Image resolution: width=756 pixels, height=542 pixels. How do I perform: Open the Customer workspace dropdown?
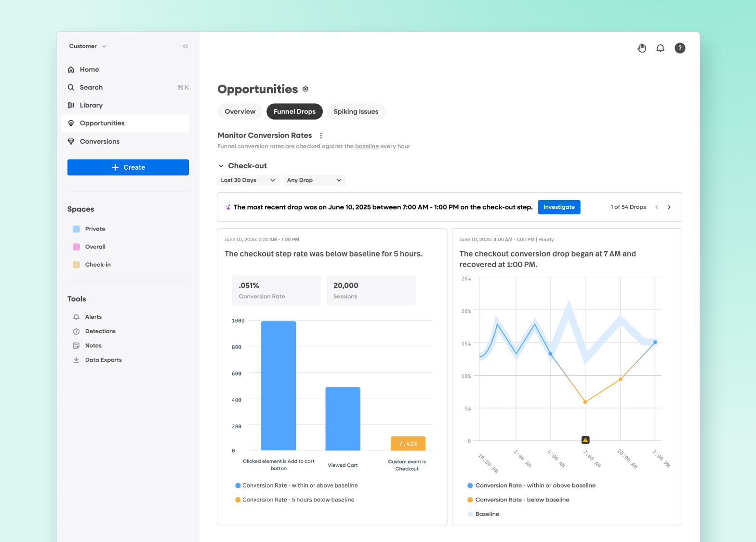pos(88,46)
